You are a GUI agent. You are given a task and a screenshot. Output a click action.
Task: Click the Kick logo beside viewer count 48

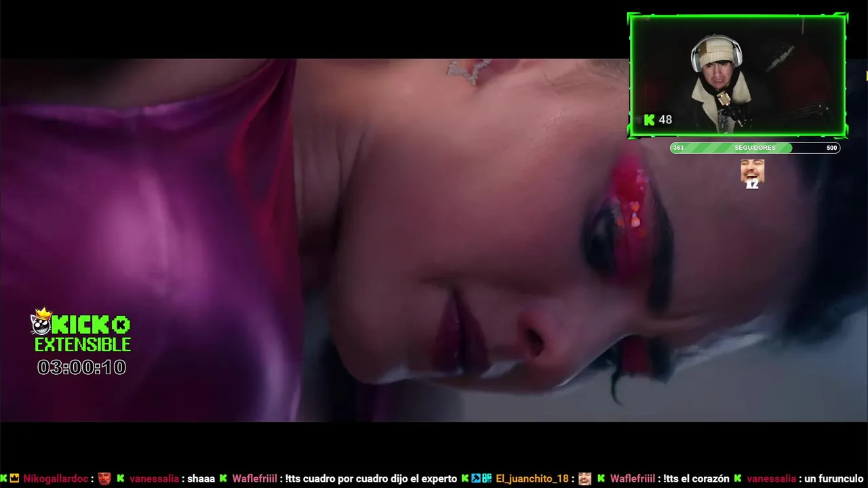(x=649, y=120)
